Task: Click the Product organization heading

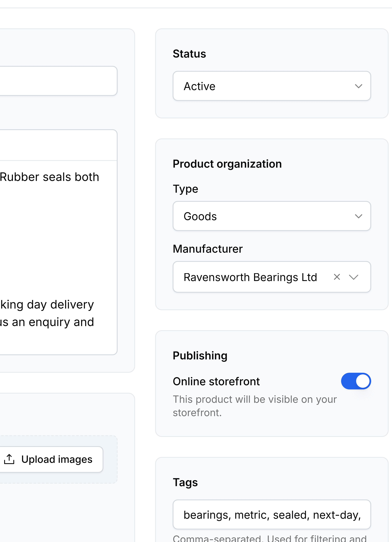Action: pos(227,164)
